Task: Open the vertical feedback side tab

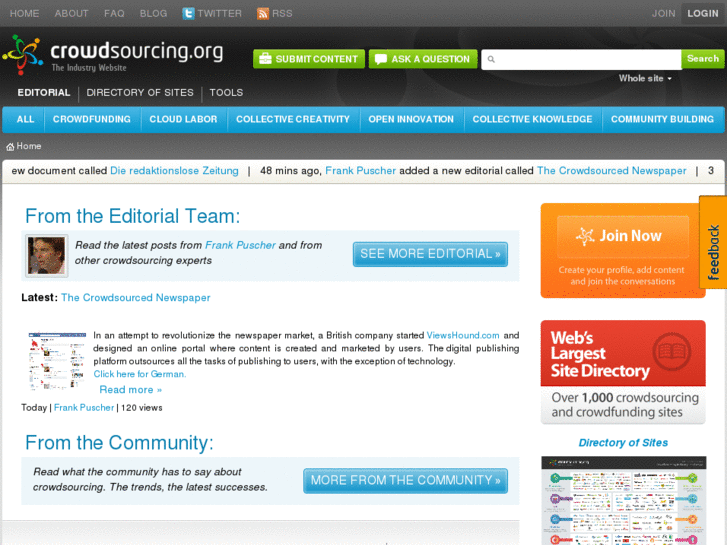Action: click(x=713, y=242)
